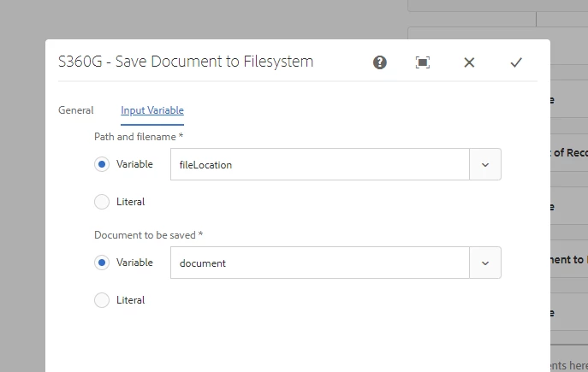This screenshot has width=588, height=372.
Task: Select the Input Variable tab
Action: [x=152, y=110]
